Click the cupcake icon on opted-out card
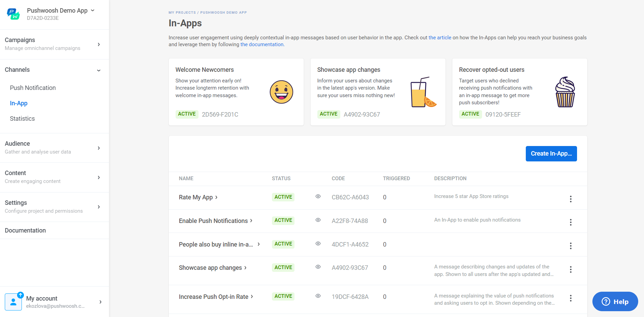Viewport: 644px width, 317px height. click(565, 92)
